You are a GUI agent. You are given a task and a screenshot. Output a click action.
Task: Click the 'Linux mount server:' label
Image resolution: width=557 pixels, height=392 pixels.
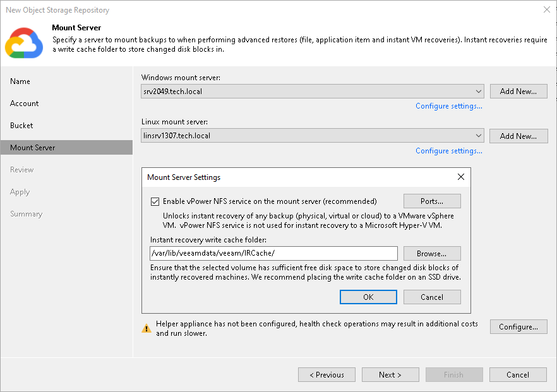click(174, 122)
